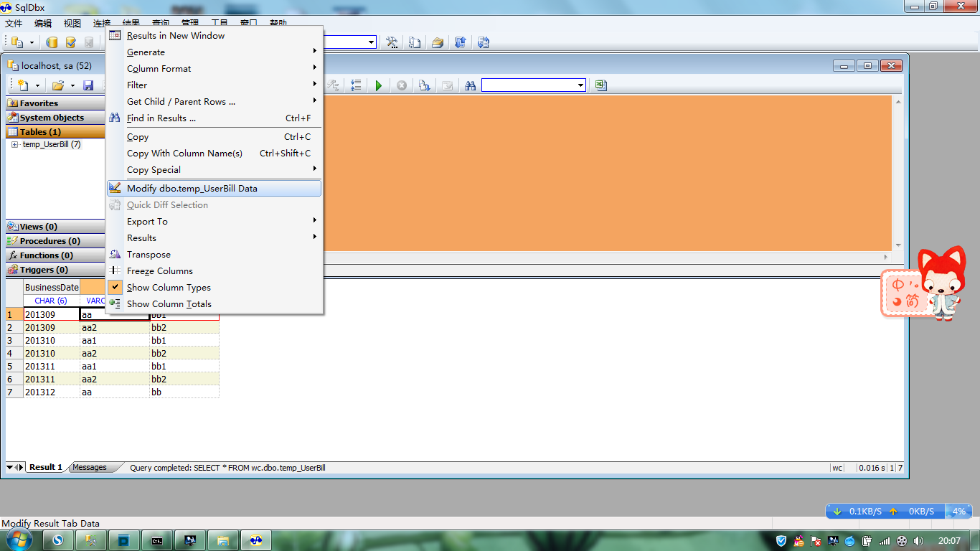Toggle the Show Column Totals option
Screen dimensions: 980x551
[x=169, y=304]
